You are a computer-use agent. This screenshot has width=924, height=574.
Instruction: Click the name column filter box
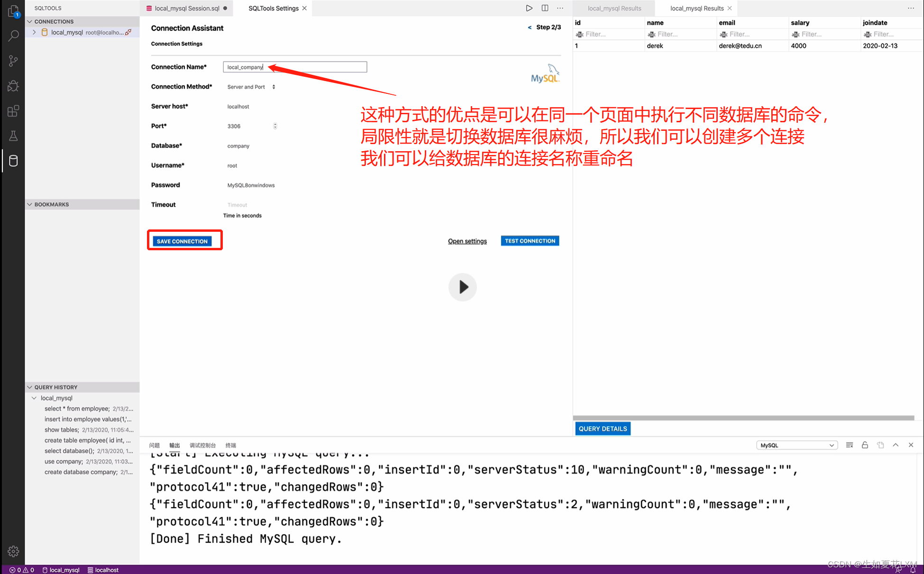click(x=680, y=34)
